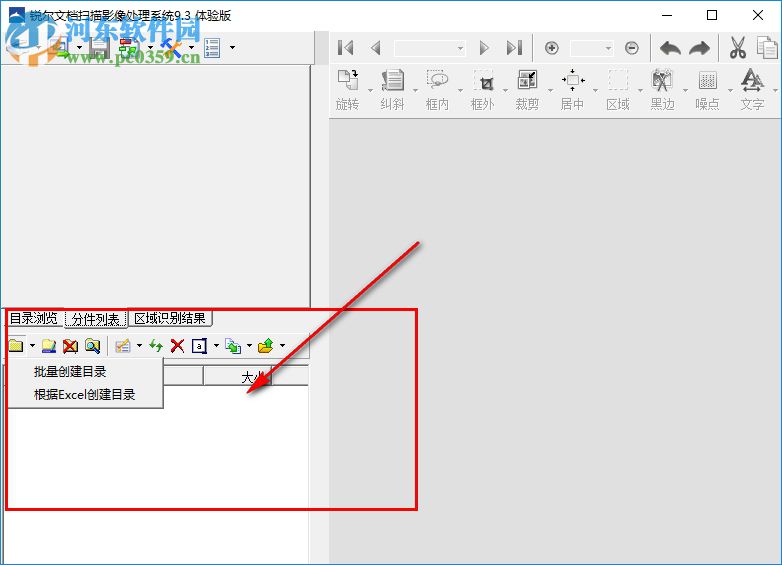The width and height of the screenshot is (782, 565).
Task: Click the copy pages icon
Action: (x=767, y=48)
